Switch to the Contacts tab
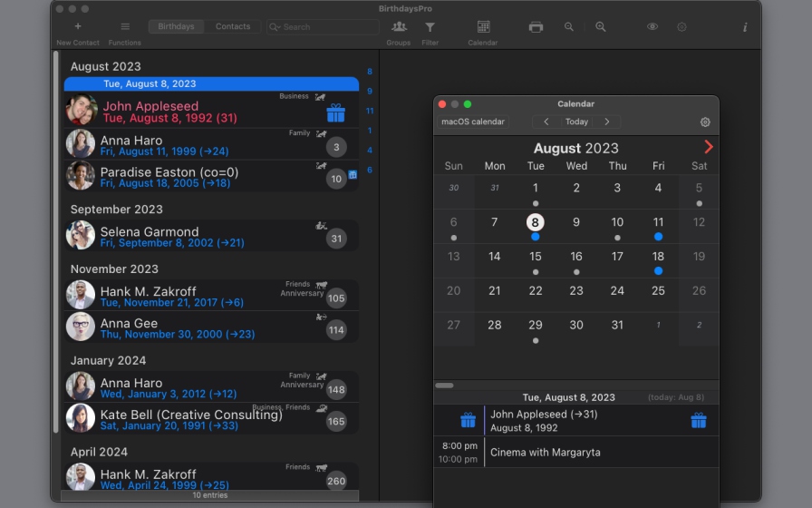The height and width of the screenshot is (508, 812). tap(233, 26)
